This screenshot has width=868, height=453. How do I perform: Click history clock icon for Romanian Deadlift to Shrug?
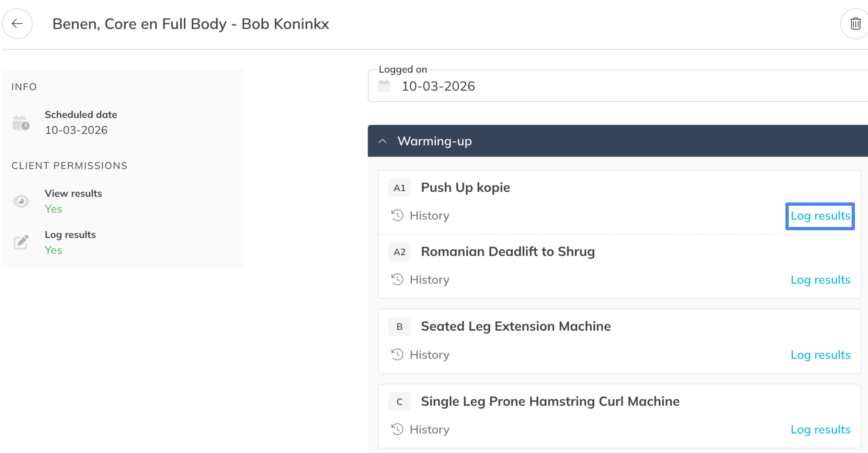pos(397,279)
